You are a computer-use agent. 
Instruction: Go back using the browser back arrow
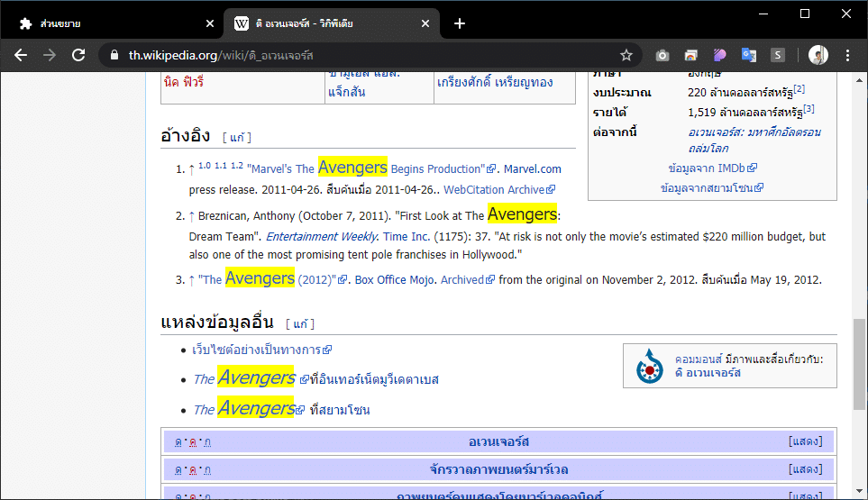[x=21, y=55]
